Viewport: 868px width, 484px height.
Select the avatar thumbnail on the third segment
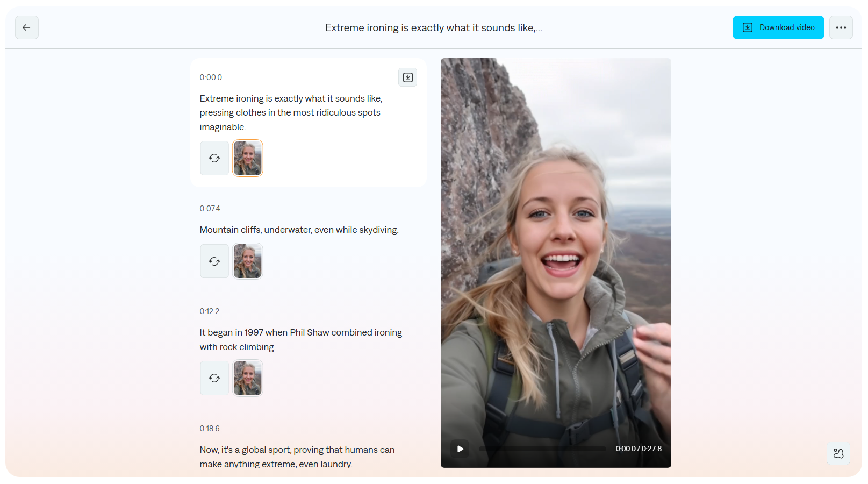coord(247,378)
